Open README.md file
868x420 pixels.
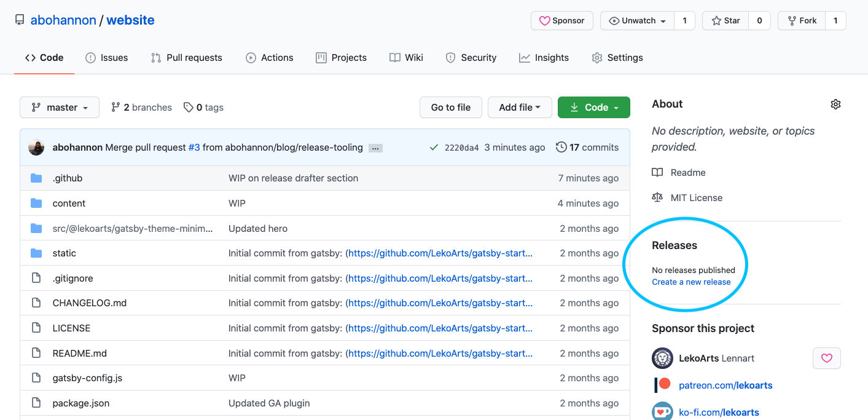tap(80, 353)
